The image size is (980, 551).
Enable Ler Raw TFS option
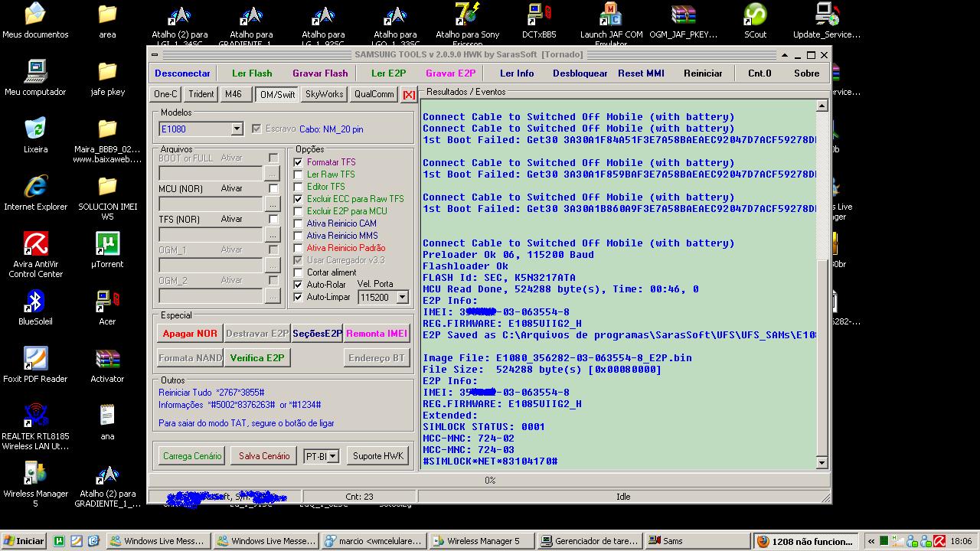point(299,174)
